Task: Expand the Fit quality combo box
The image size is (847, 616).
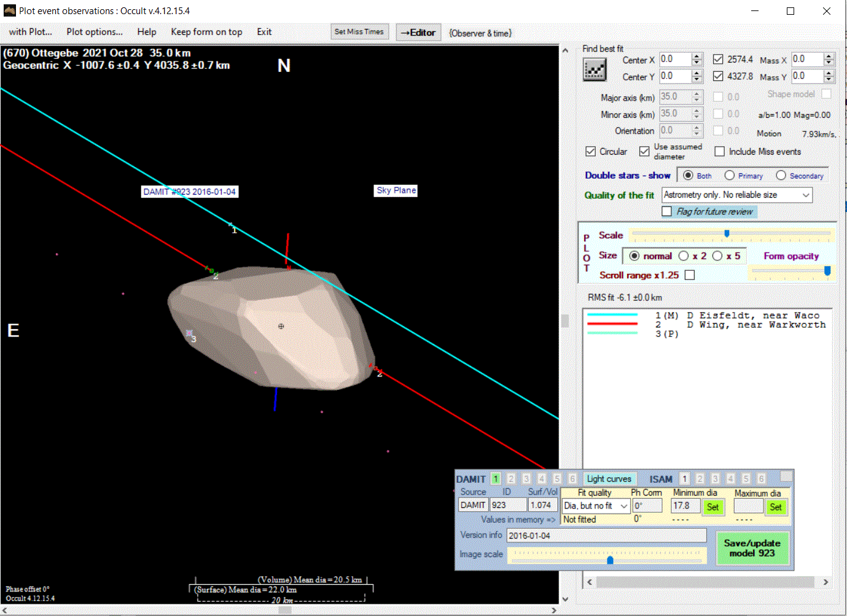Action: coord(624,506)
